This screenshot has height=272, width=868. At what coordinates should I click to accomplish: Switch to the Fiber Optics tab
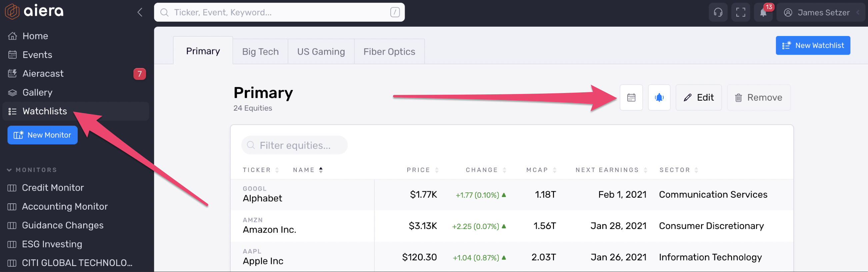tap(389, 52)
